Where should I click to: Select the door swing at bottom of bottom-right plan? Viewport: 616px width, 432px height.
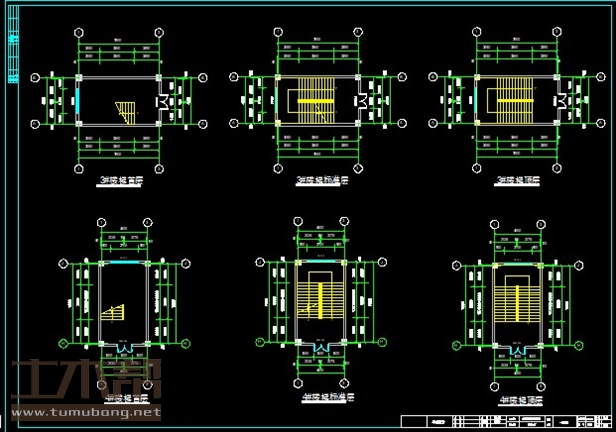518,352
